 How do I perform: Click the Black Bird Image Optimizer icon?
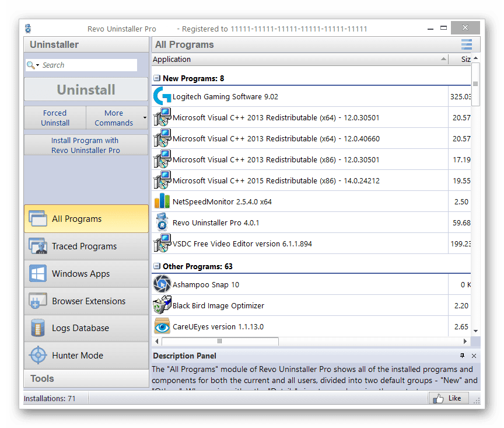click(162, 305)
